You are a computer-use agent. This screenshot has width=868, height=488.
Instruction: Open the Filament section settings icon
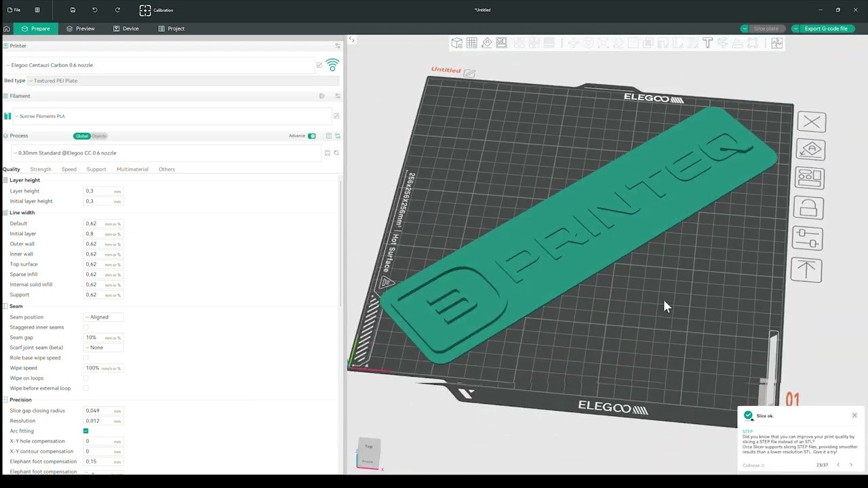click(338, 96)
